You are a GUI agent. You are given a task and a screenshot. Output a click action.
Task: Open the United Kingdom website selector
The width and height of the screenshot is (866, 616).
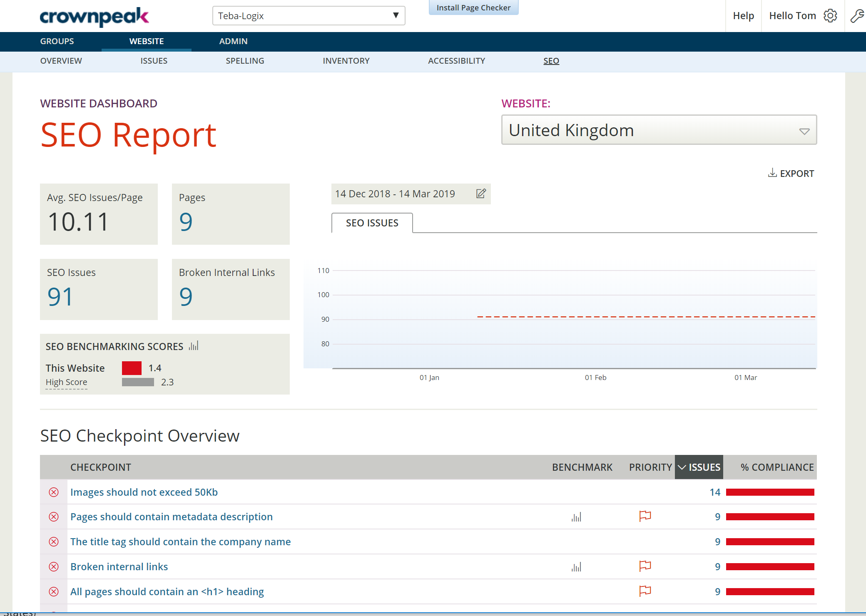(659, 130)
